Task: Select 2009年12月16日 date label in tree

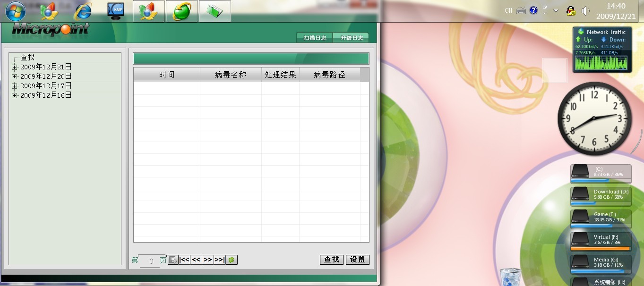Action: pyautogui.click(x=46, y=95)
